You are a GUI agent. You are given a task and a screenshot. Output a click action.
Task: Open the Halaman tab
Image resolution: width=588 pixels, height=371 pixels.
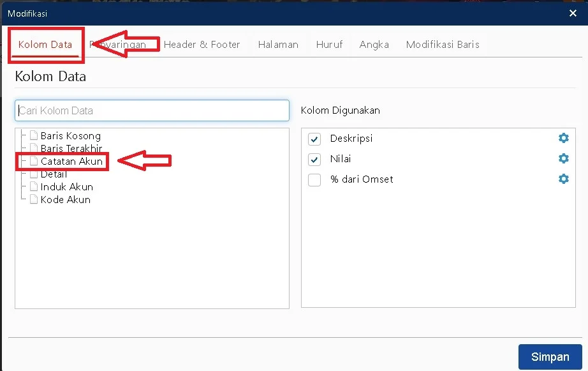(278, 45)
